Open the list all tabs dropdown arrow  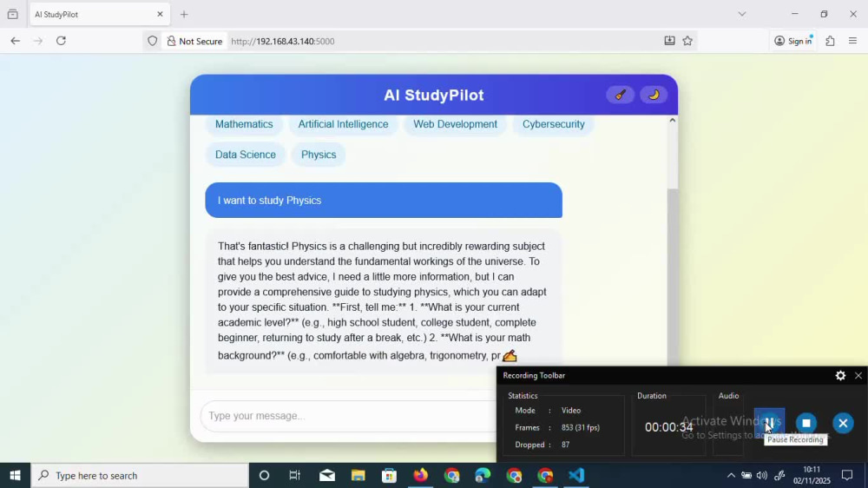click(x=742, y=15)
